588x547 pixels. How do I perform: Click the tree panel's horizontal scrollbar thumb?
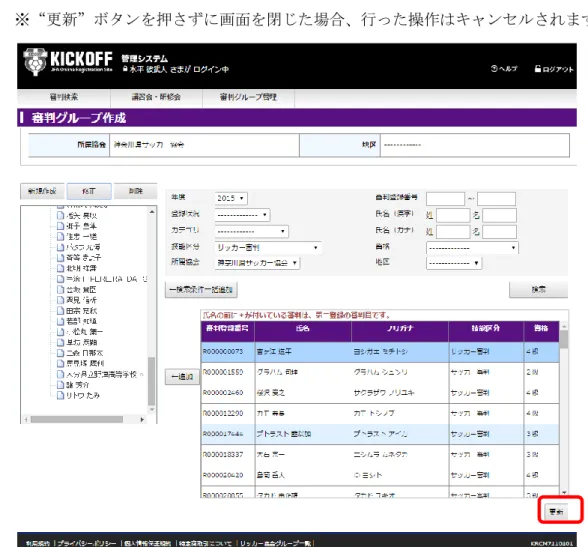(77, 419)
